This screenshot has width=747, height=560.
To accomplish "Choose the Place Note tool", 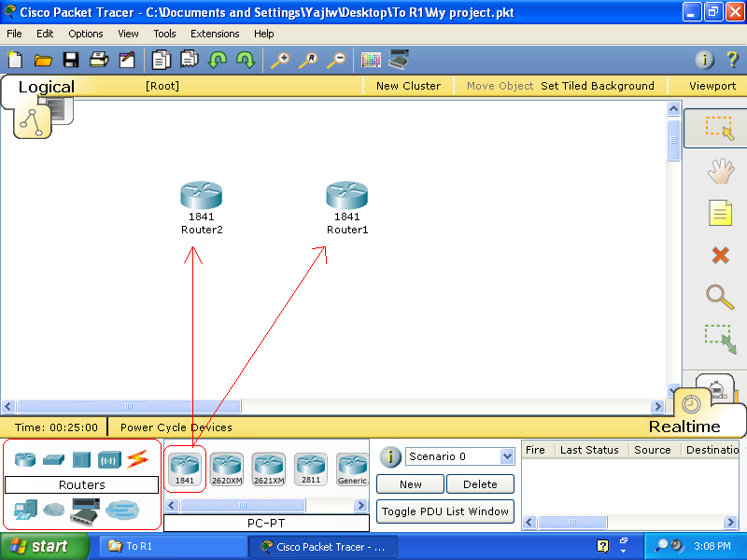I will point(720,213).
